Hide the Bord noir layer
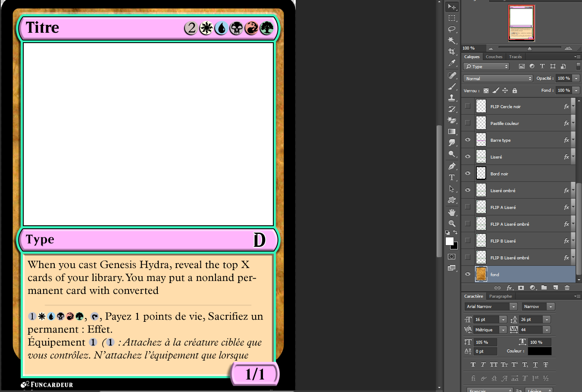This screenshot has height=392, width=582. [468, 173]
